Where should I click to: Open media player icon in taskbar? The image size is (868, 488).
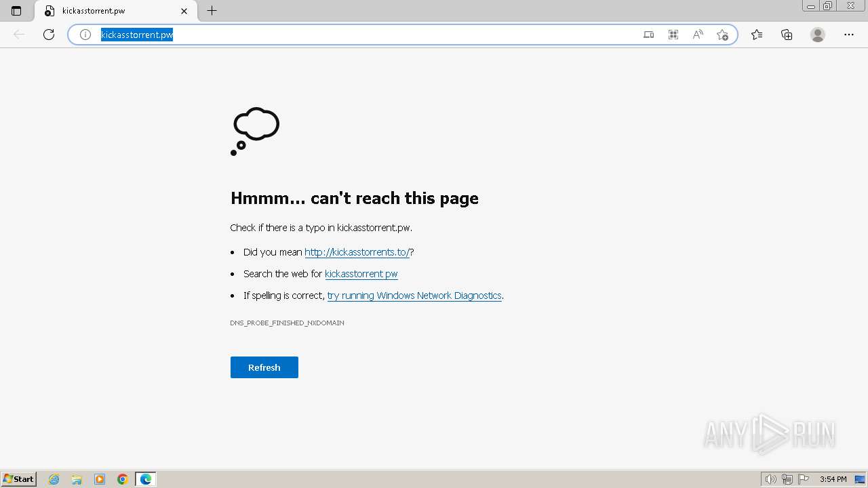100,479
